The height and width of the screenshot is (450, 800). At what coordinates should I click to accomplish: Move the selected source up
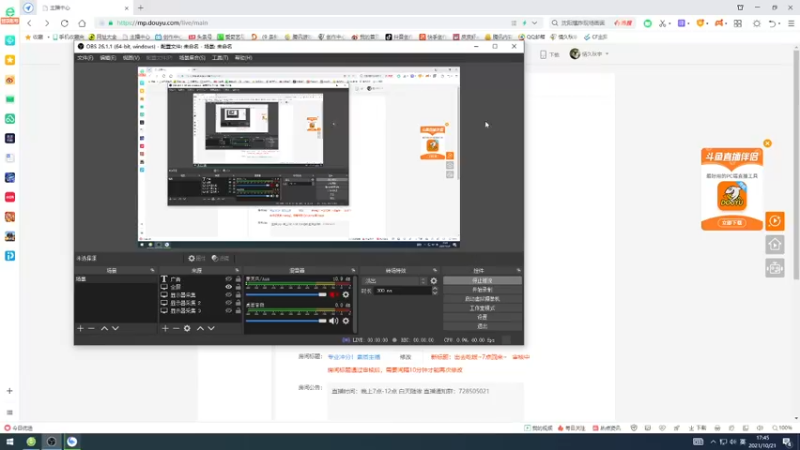[200, 329]
